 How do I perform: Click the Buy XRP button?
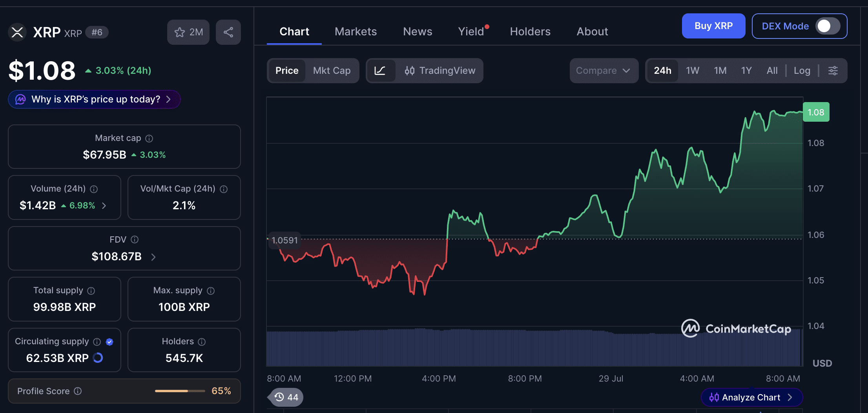(713, 26)
